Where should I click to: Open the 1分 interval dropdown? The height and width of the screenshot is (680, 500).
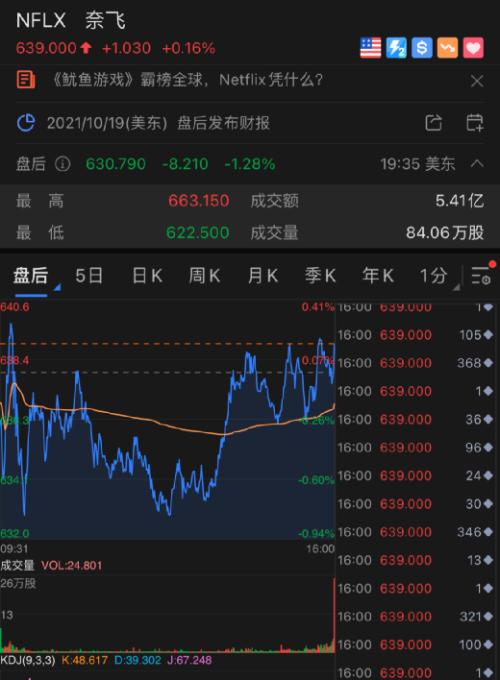coord(438,276)
